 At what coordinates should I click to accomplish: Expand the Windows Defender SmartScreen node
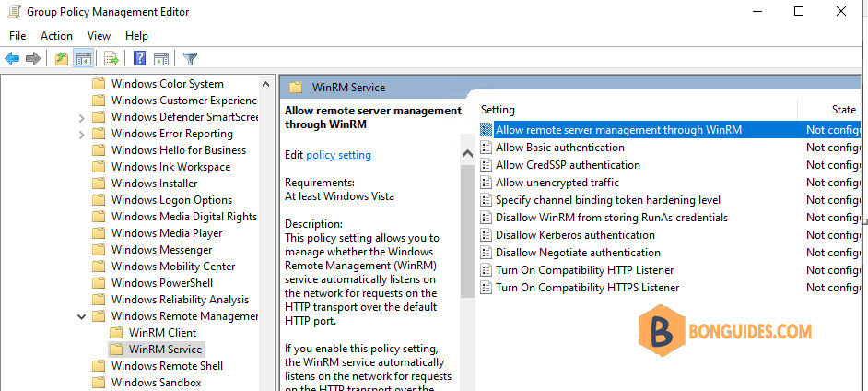[x=81, y=117]
